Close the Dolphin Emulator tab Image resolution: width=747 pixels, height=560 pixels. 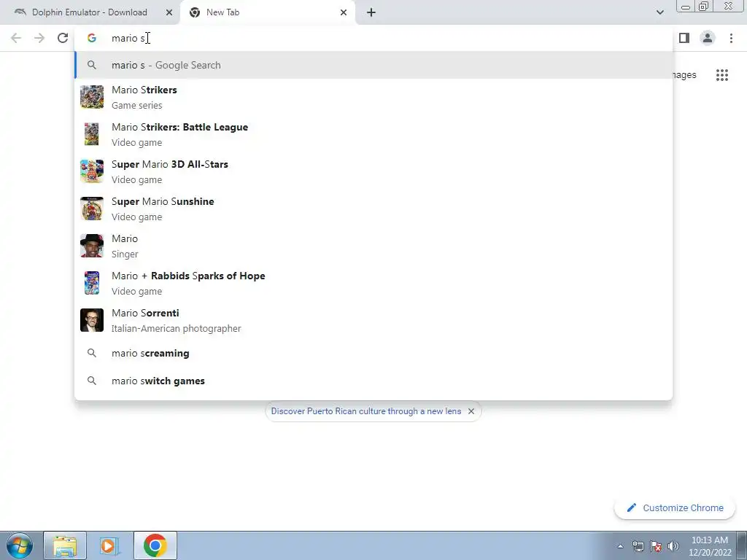click(x=169, y=12)
